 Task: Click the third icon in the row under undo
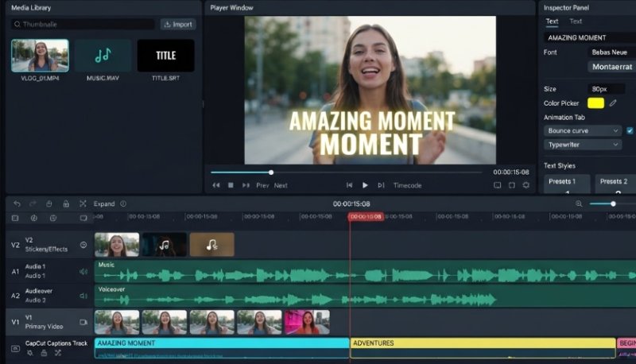[x=53, y=218]
